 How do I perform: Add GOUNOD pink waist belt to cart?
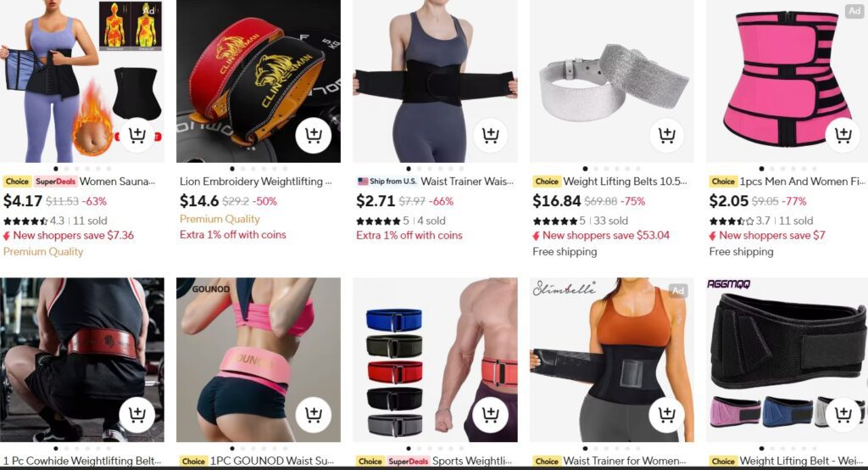(314, 415)
